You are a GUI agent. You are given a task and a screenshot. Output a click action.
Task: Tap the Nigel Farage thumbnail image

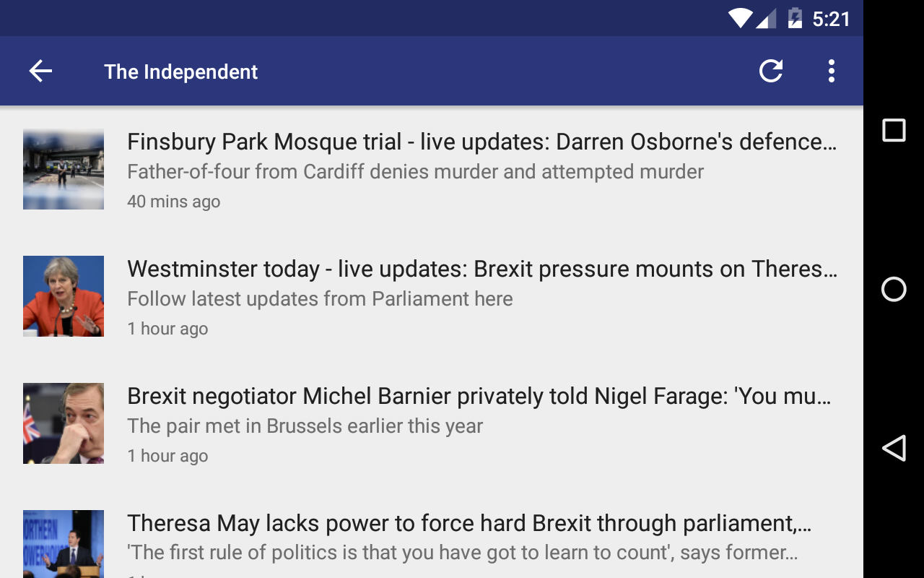pyautogui.click(x=64, y=423)
